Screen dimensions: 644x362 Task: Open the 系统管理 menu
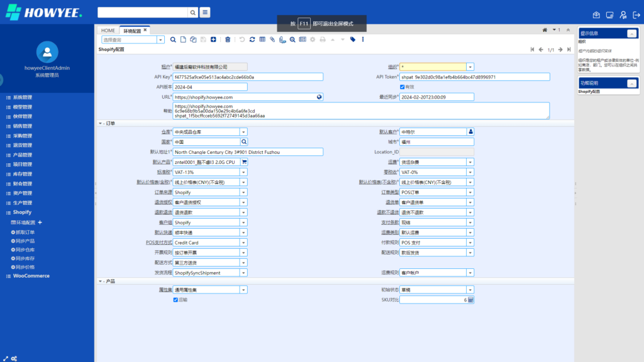[x=22, y=97]
